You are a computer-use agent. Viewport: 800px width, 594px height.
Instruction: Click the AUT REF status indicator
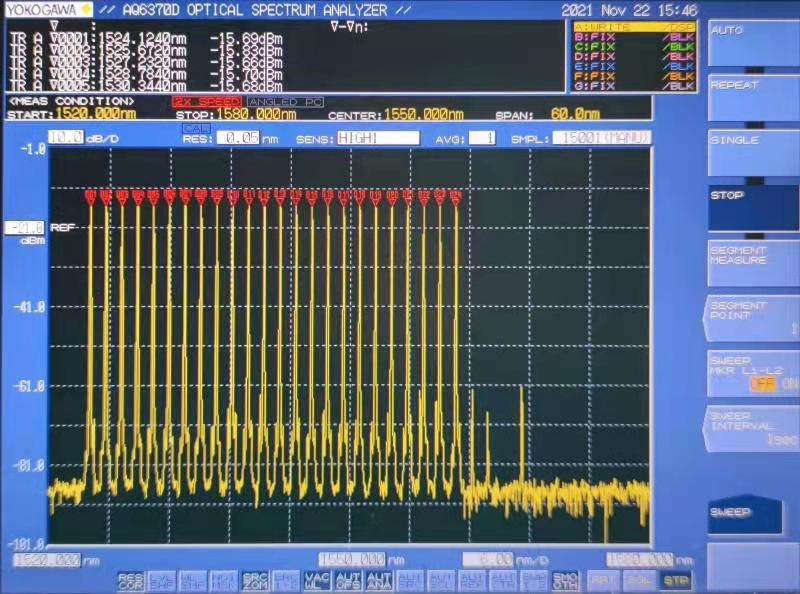click(x=472, y=582)
